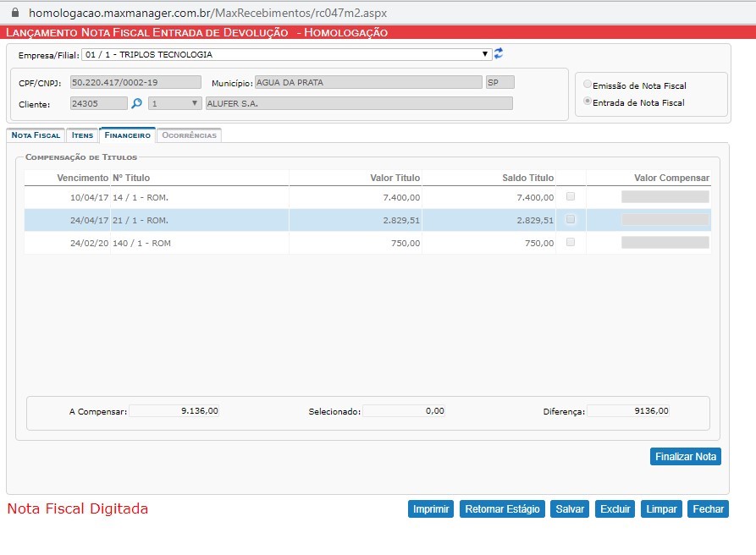Click the Selecionado field 0,00
Image resolution: width=756 pixels, height=555 pixels.
[404, 410]
